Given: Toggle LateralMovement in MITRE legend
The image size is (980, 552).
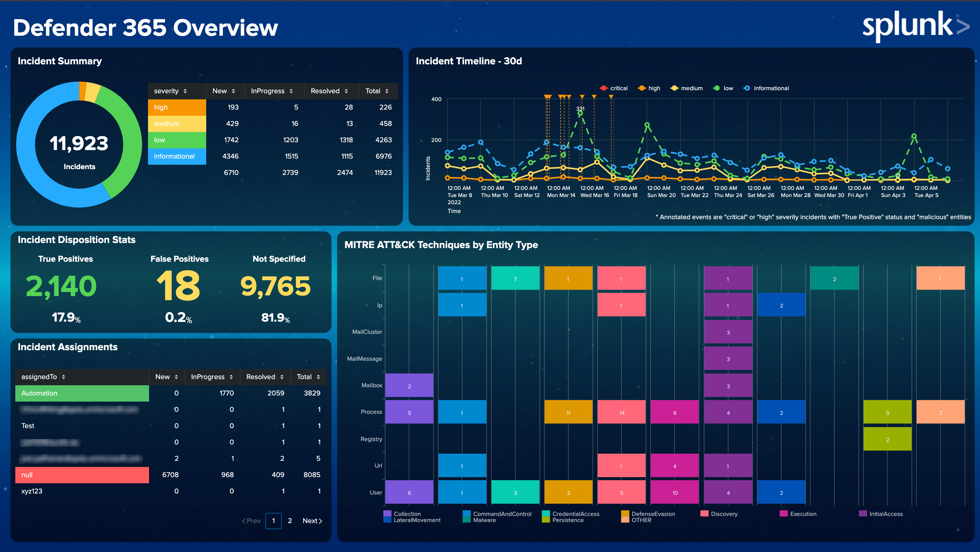Looking at the screenshot, I should click(x=412, y=520).
